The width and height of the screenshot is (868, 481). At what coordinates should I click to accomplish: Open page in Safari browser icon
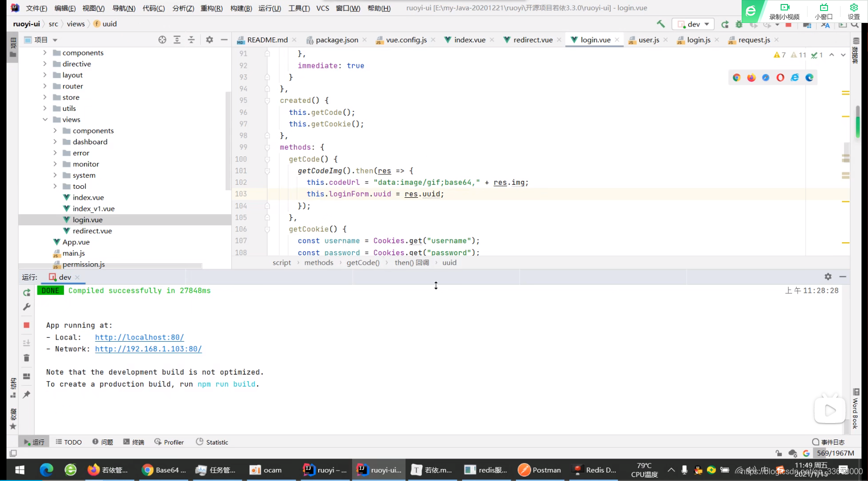point(766,77)
